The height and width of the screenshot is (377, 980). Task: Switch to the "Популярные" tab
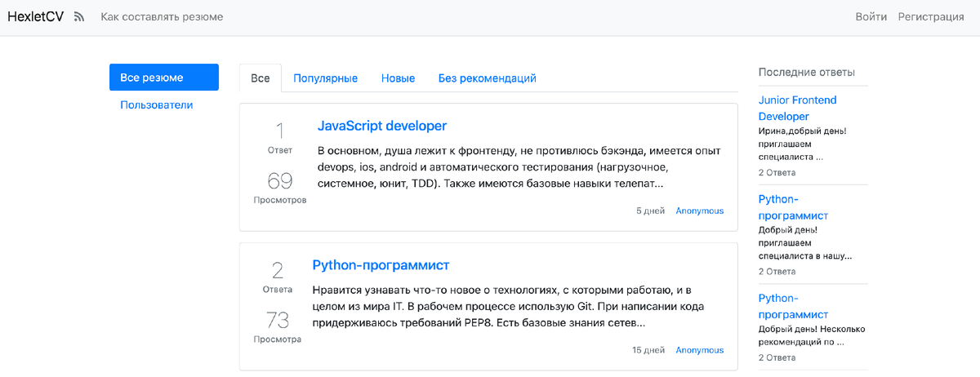tap(326, 78)
